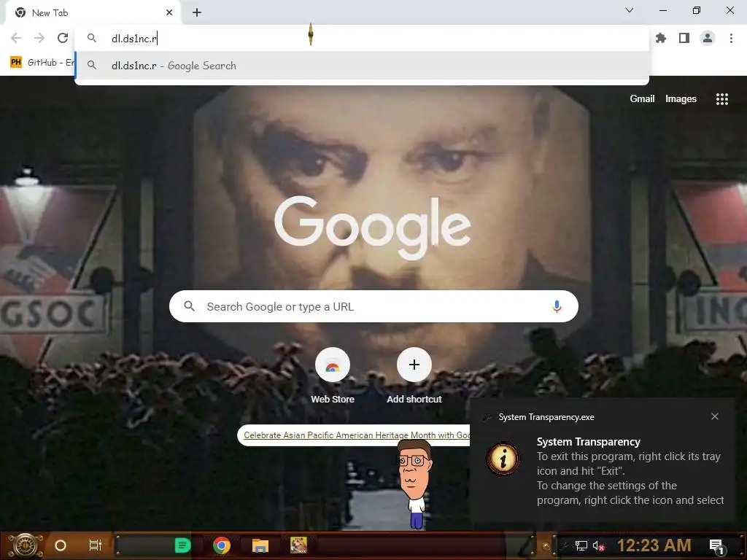Dismiss the System Transparency notification
747x560 pixels.
click(715, 416)
